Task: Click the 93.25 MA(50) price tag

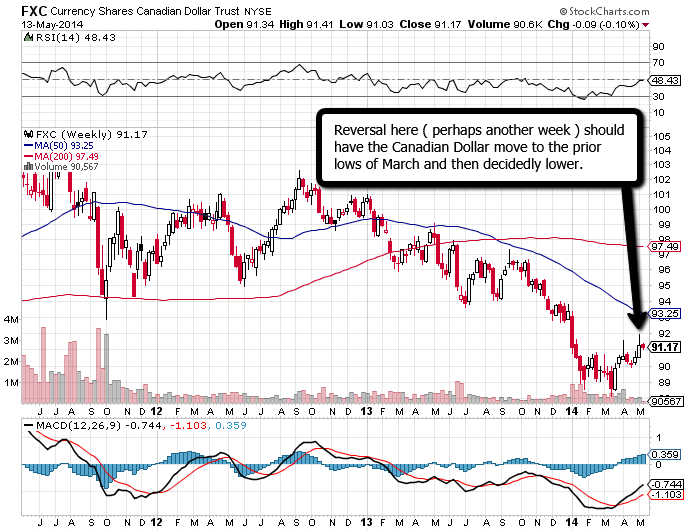Action: [665, 313]
